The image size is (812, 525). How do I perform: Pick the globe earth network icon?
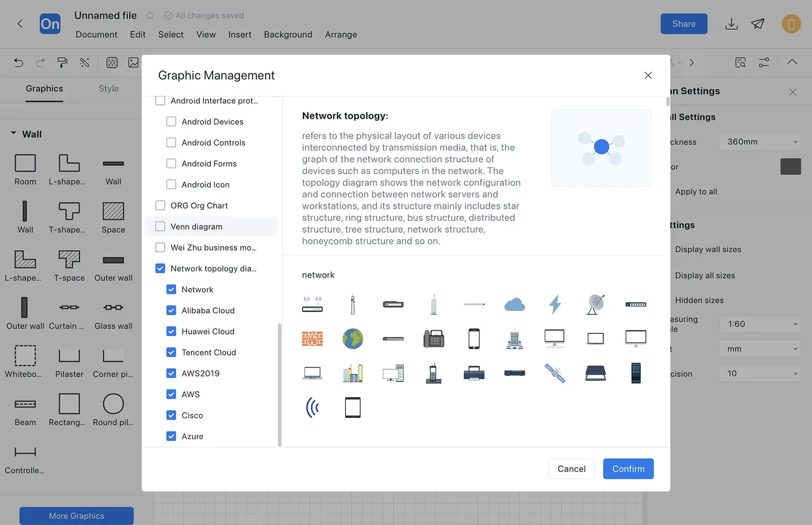[353, 339]
